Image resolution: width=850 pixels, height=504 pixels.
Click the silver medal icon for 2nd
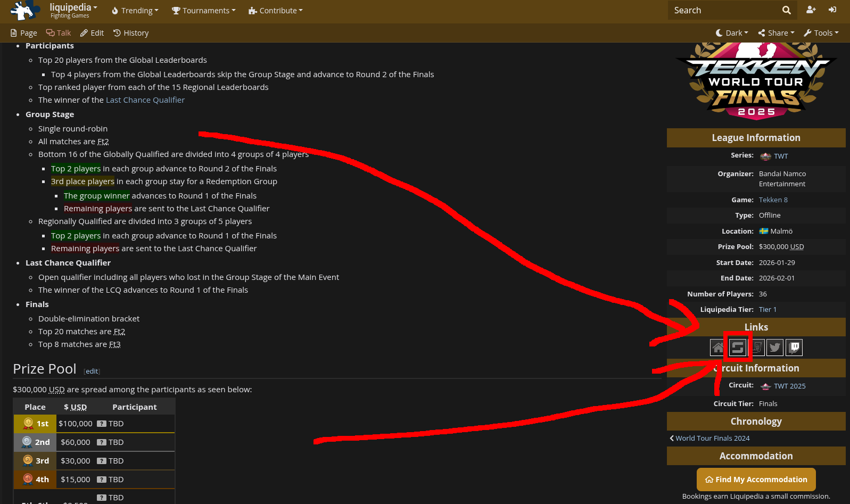(27, 442)
